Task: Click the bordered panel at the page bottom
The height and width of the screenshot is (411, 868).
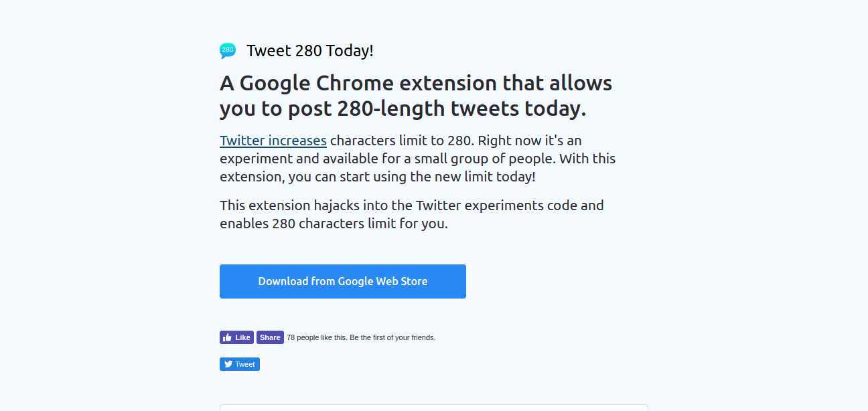Action: 434,408
